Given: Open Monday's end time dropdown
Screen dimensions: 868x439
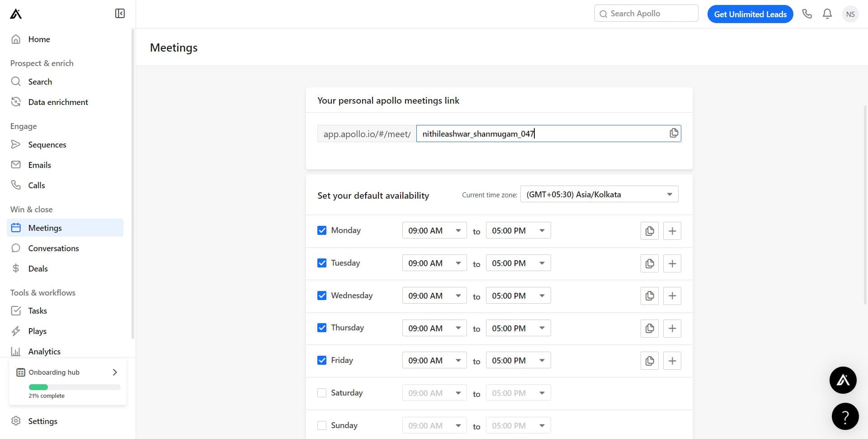Looking at the screenshot, I should 518,230.
